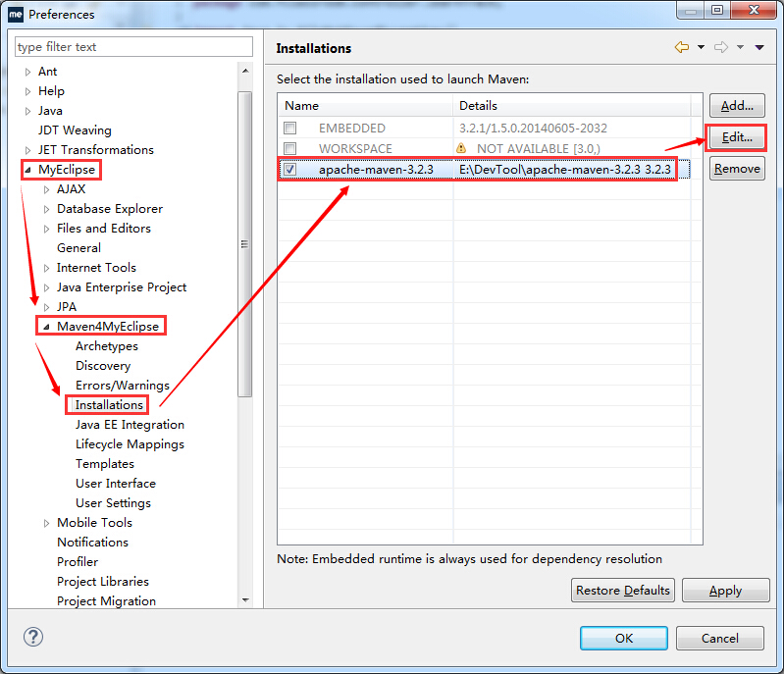The width and height of the screenshot is (784, 674).
Task: Expand Files and Editors node
Action: [46, 229]
